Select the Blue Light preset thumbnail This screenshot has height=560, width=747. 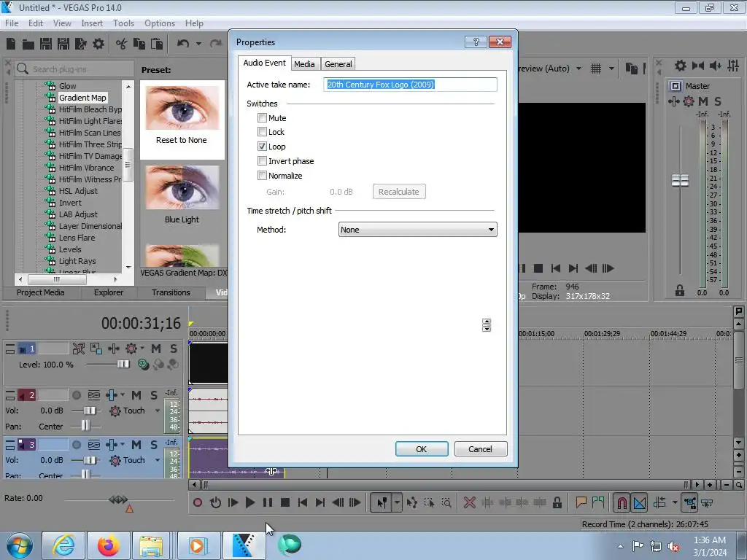point(182,187)
